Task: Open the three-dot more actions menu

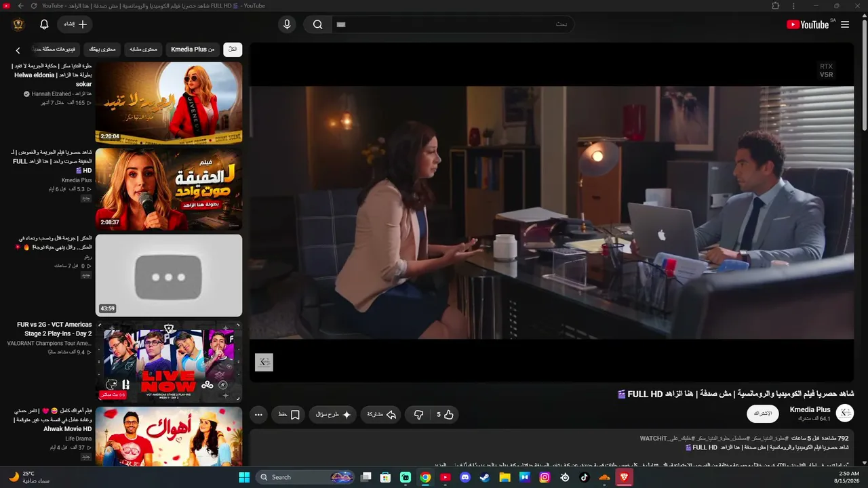Action: [x=258, y=415]
